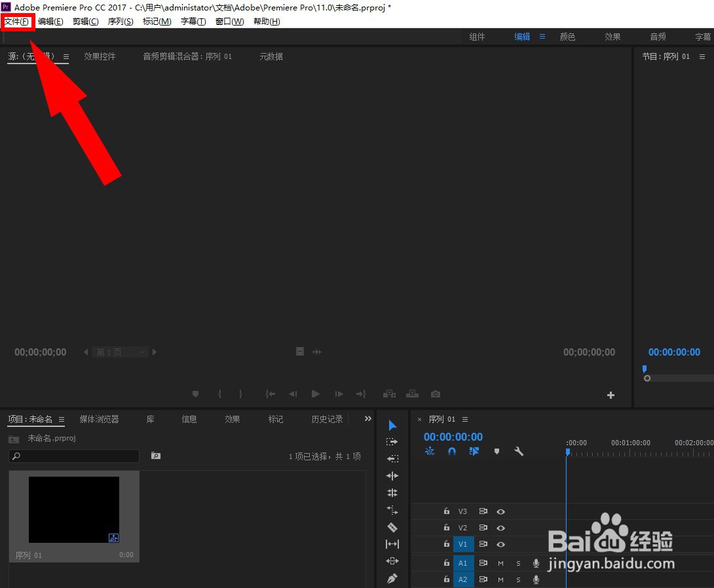Switch to the 信息 tab
This screenshot has width=714, height=588.
(x=189, y=419)
